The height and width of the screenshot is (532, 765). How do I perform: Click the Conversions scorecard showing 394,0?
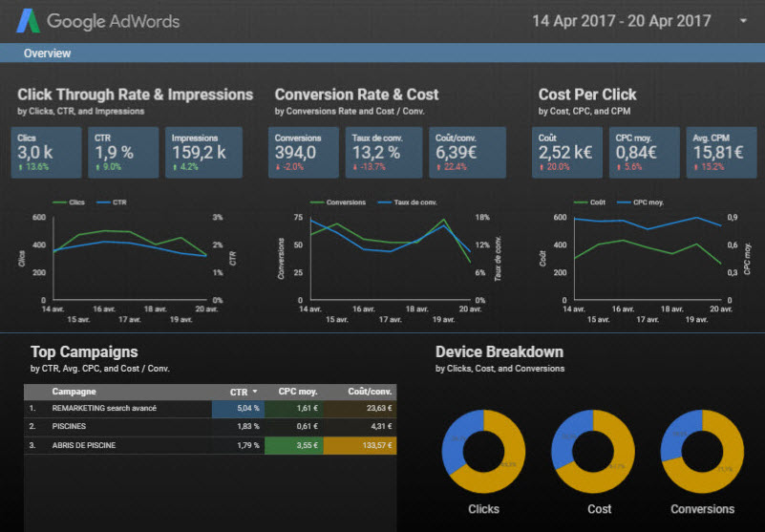[x=304, y=152]
